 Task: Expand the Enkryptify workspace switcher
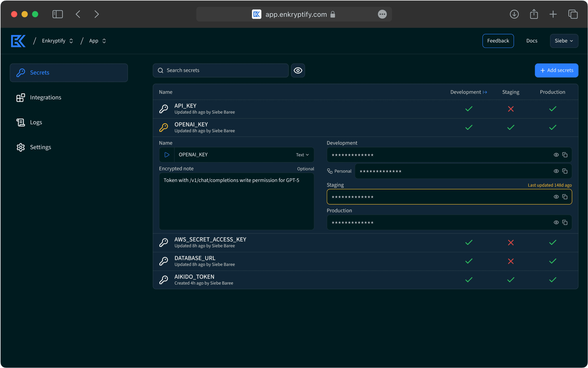[x=71, y=41]
